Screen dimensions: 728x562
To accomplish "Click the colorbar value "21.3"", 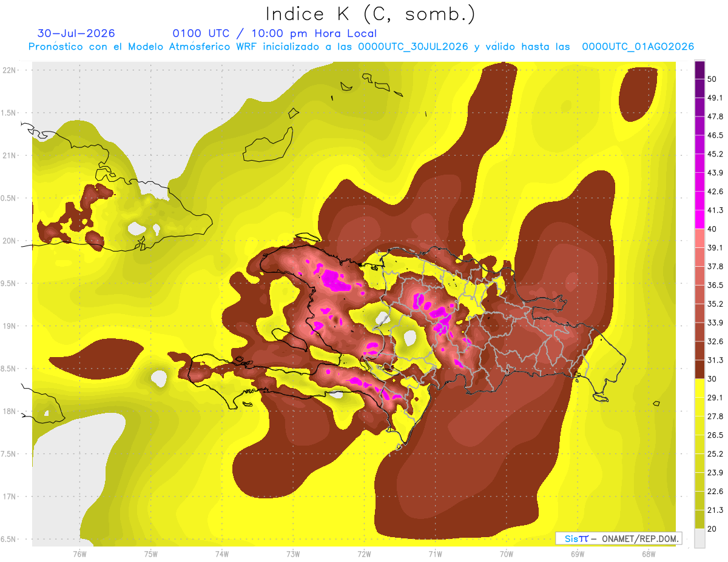I will (715, 510).
